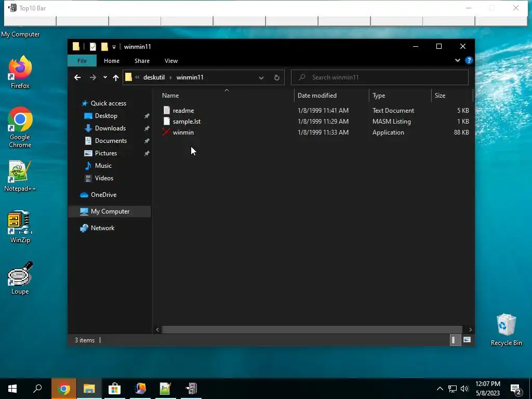
Task: Open Quick access in navigation pane
Action: coord(108,103)
